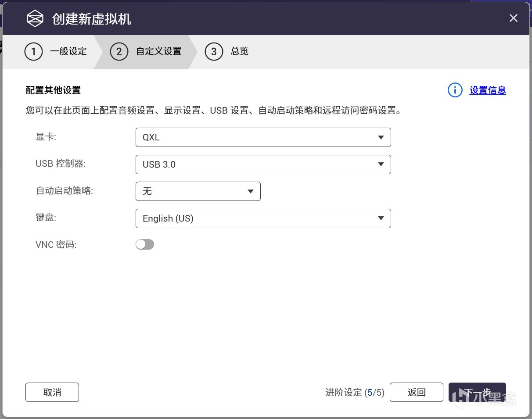Open the 显卡 QXL dropdown
This screenshot has width=532, height=419.
pos(263,137)
